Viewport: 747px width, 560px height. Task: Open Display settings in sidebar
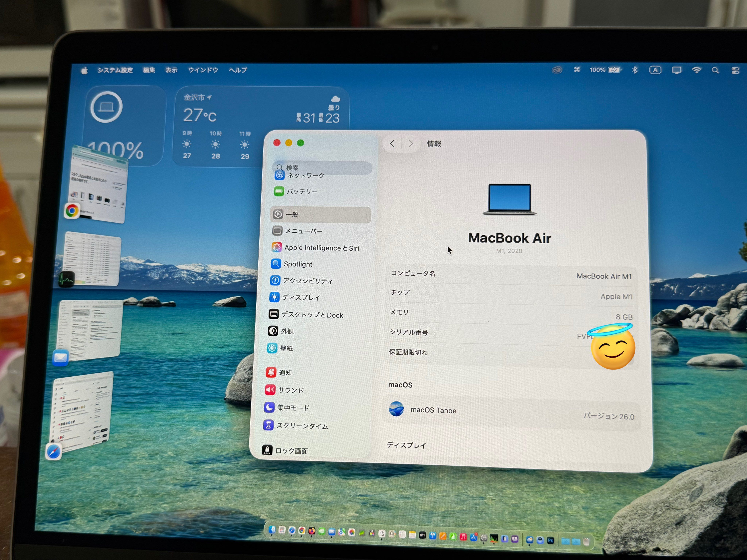pos(301,298)
